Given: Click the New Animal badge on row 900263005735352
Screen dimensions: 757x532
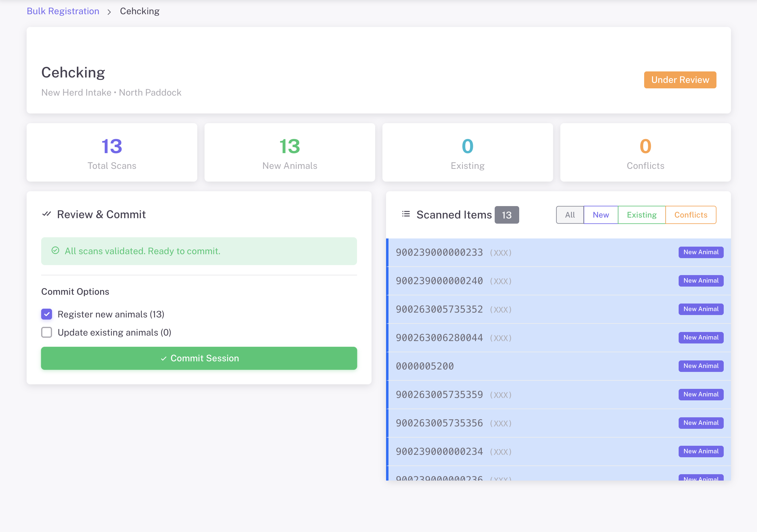Looking at the screenshot, I should pos(701,309).
